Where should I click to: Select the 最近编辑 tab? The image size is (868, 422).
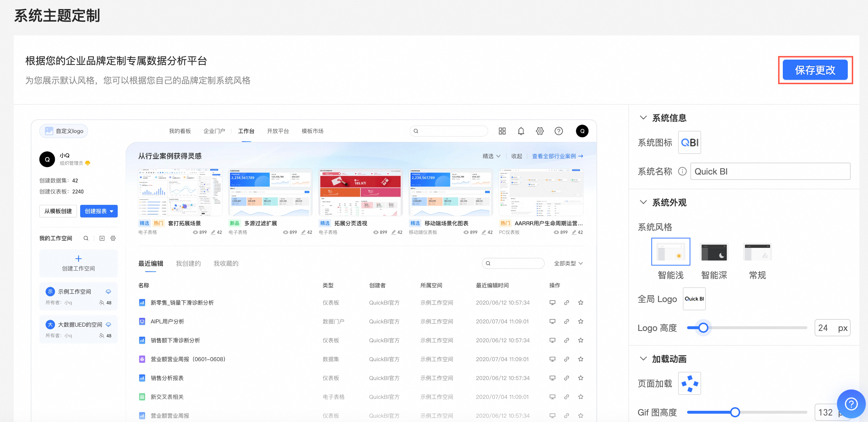click(151, 263)
